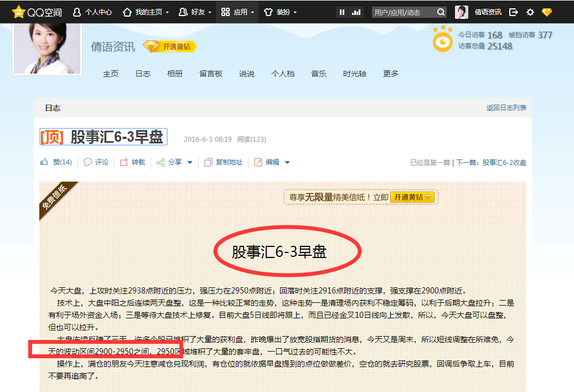Viewport: 574px width, 392px height.
Task: Open the small avatar in top bar
Action: point(461,12)
